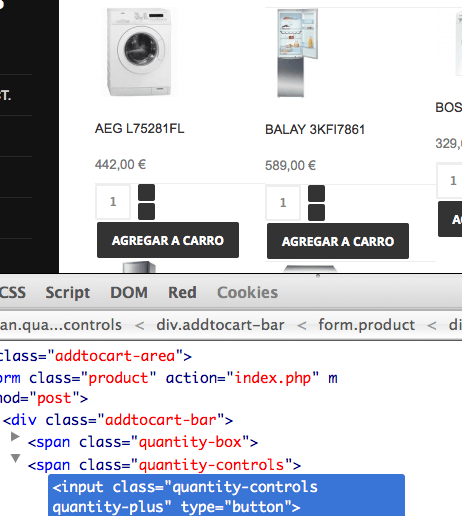
Task: Select div.addtocart-bar in breadcrumb path
Action: coord(220,325)
